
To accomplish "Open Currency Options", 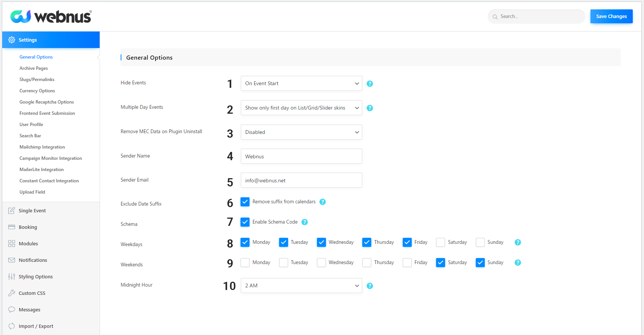I will [x=37, y=91].
